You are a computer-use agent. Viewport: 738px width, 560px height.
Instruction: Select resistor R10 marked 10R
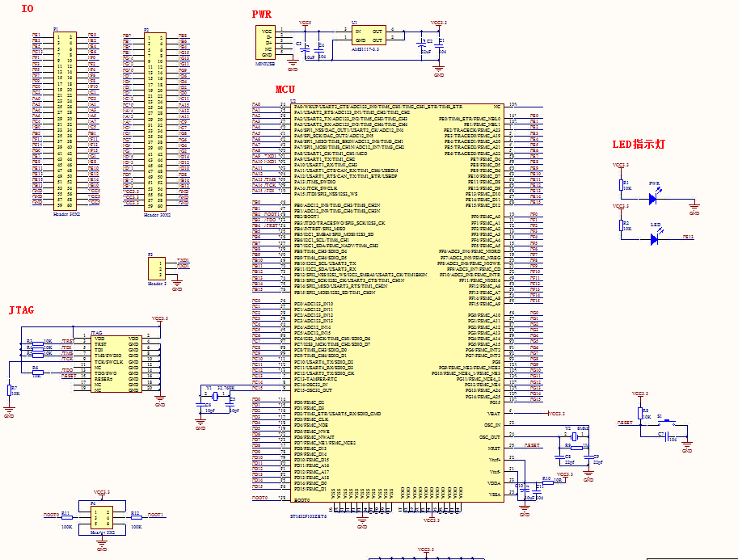coord(548,482)
